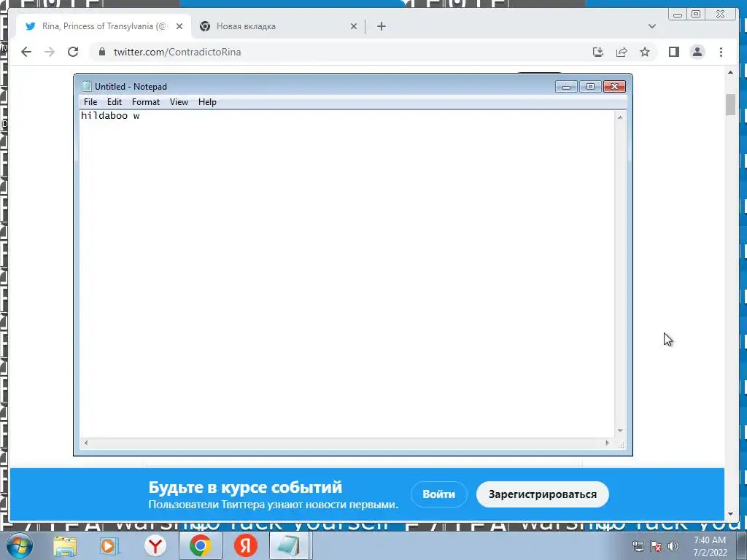Click 'Будьте в курсе событий' heading

point(245,488)
